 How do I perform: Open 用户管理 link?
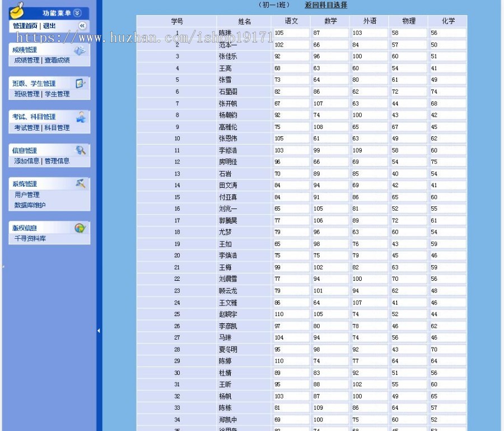[x=27, y=194]
